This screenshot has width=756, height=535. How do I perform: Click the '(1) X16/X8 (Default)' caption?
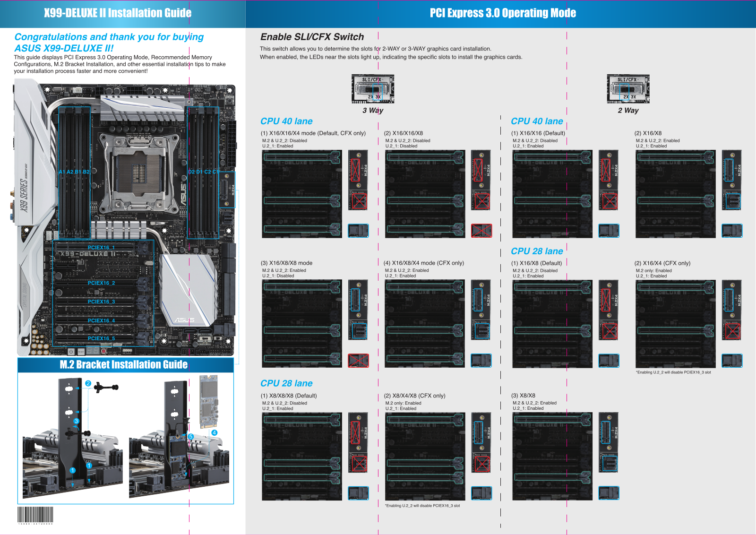click(x=537, y=263)
